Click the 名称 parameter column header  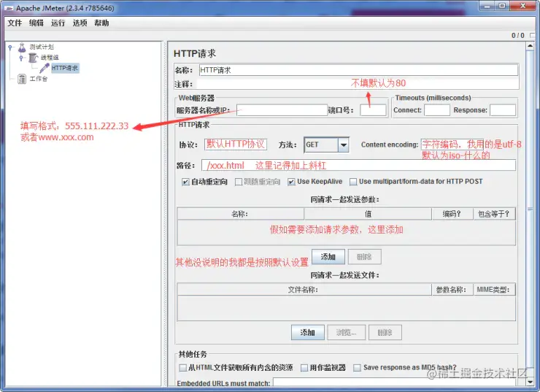click(x=240, y=214)
